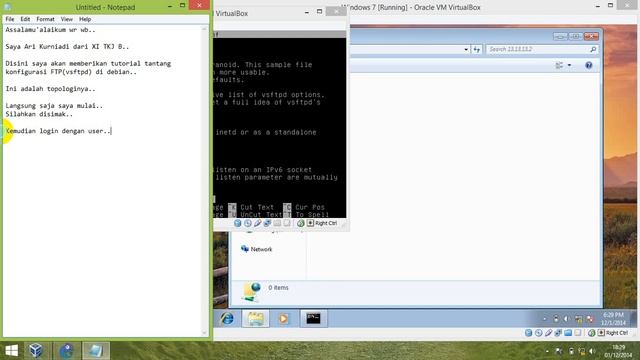Click line "Kemudian login dengan user.." in Notepad
Screen dimensions: 640x360
(58, 131)
